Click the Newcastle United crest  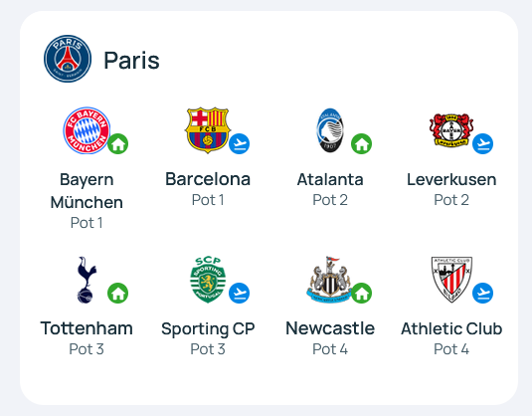pos(330,280)
